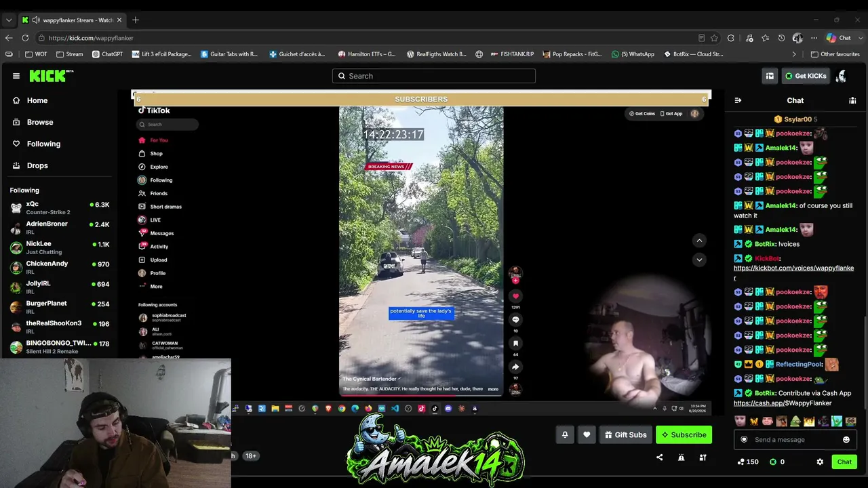Click the stream notification bell
The width and height of the screenshot is (868, 488).
(565, 434)
